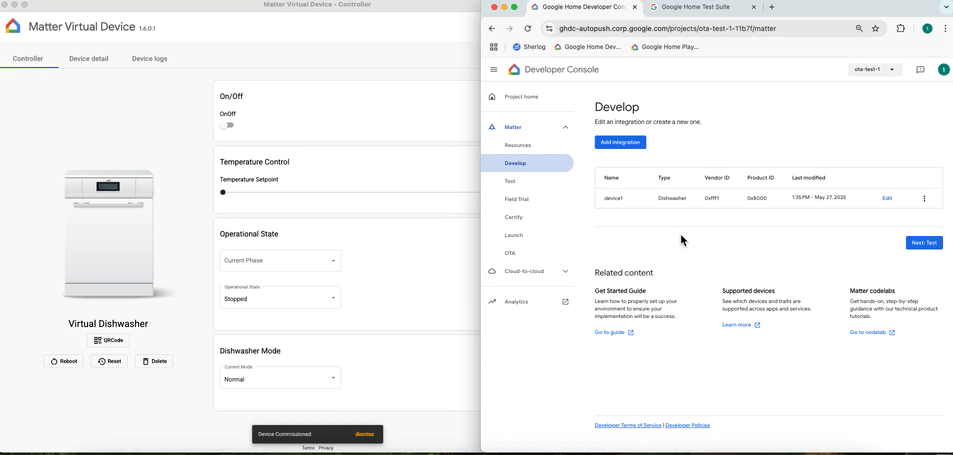Open the Operational State Stopped dropdown
Viewport: 953px width, 455px height.
(x=280, y=298)
